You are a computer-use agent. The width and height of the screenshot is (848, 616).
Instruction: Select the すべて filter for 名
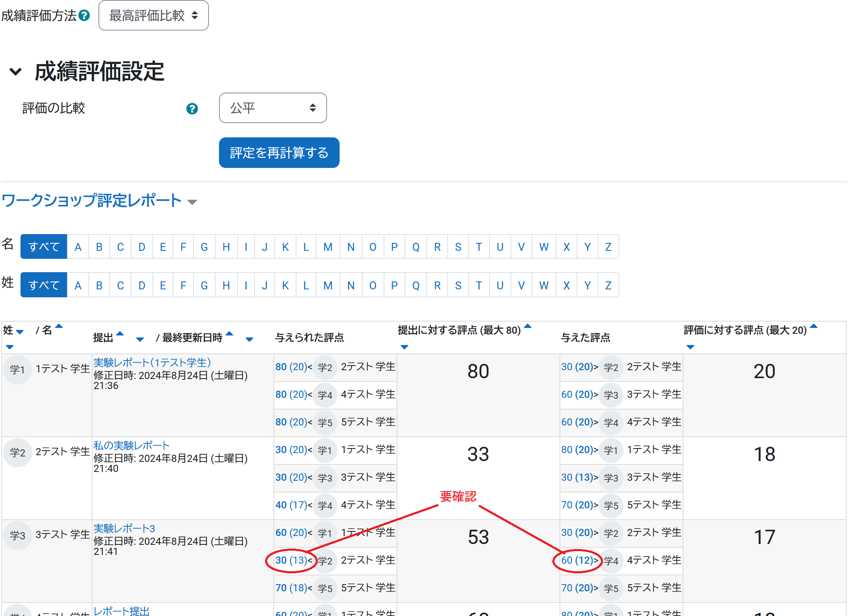[44, 246]
